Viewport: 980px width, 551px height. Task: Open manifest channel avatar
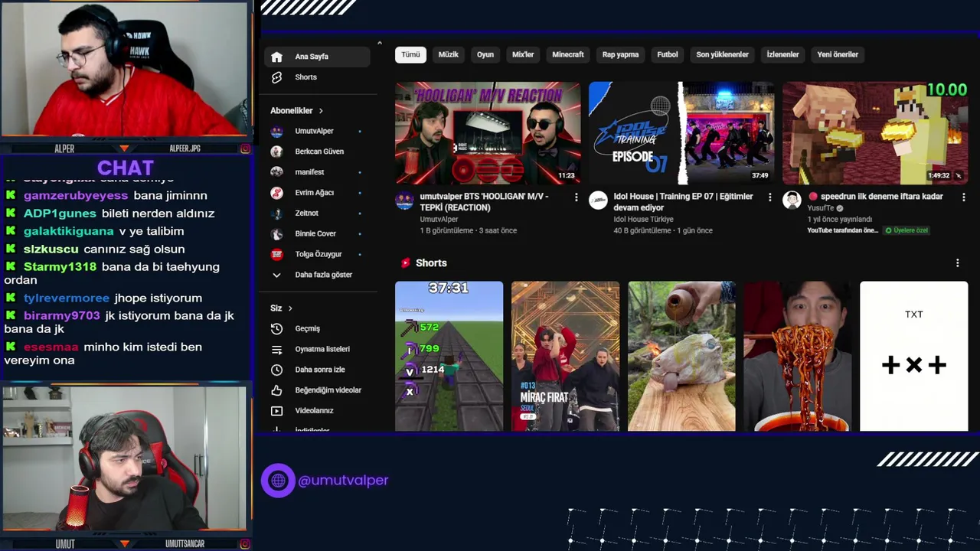[276, 172]
